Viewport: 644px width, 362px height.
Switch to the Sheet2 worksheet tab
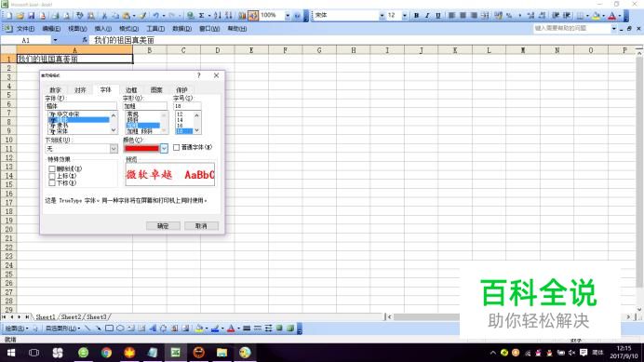click(x=71, y=316)
